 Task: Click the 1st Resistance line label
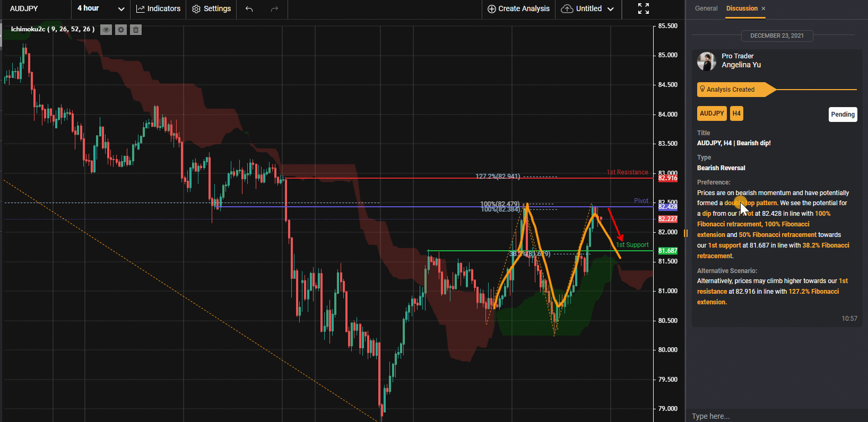(627, 172)
